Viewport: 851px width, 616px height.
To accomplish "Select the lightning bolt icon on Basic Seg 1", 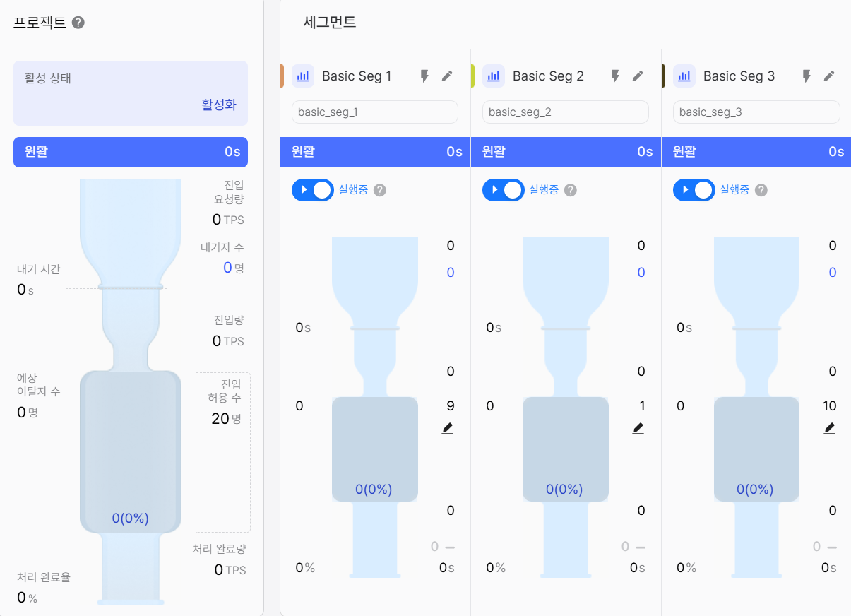I will (x=424, y=76).
